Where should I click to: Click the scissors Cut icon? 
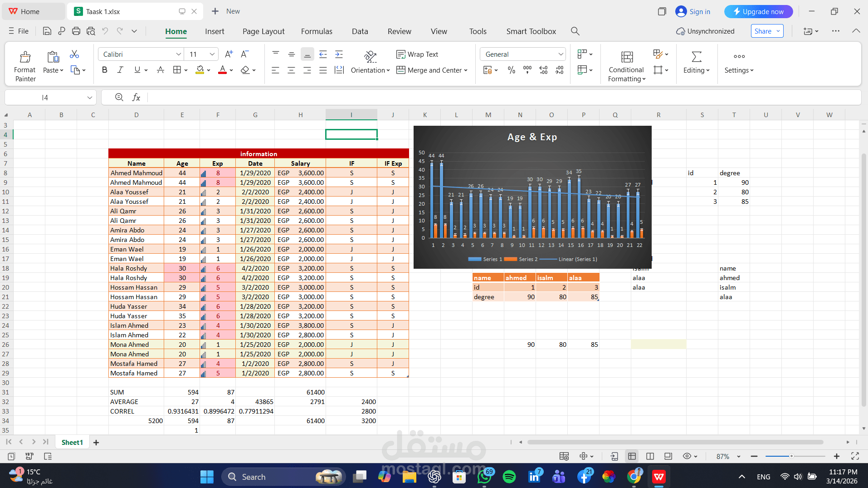[74, 54]
